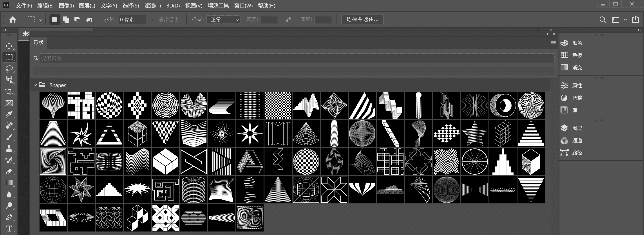Select the Pen tool
Viewport: 644px width, 235px height.
(9, 217)
